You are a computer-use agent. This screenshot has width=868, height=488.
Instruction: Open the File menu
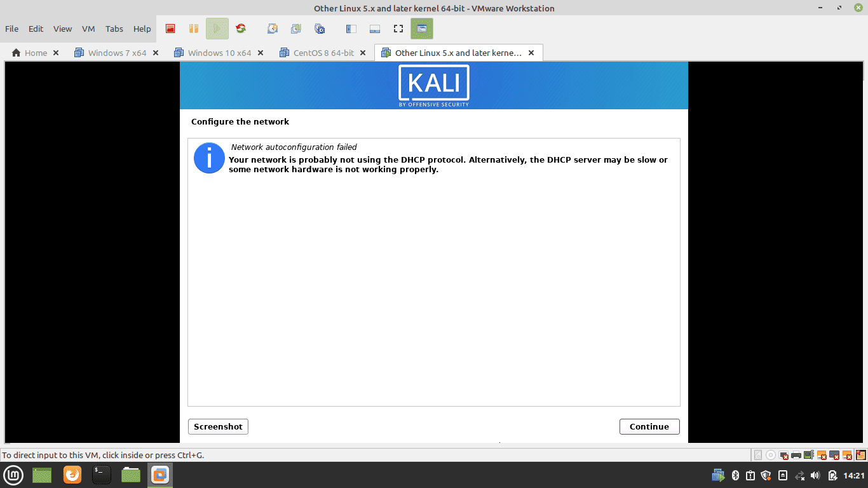(11, 29)
